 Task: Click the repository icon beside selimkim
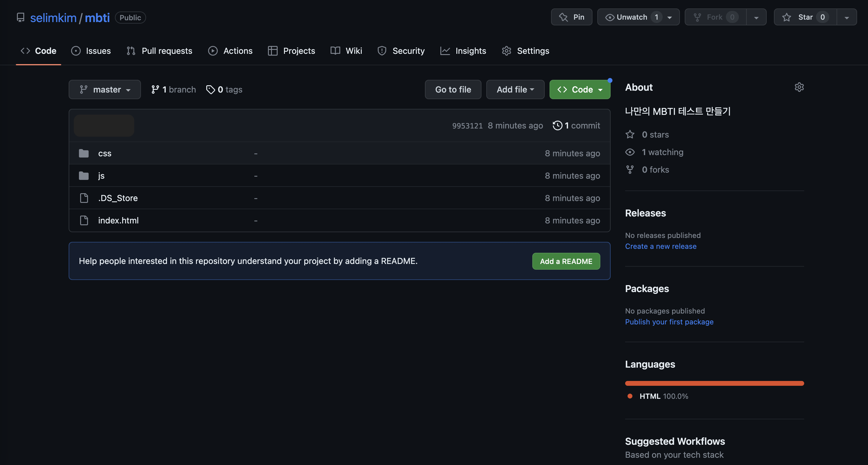[x=21, y=18]
